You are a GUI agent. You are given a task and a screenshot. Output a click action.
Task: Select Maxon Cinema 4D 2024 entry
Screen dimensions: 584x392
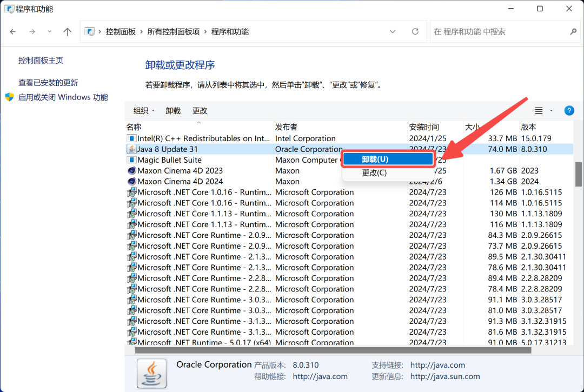coord(349,182)
